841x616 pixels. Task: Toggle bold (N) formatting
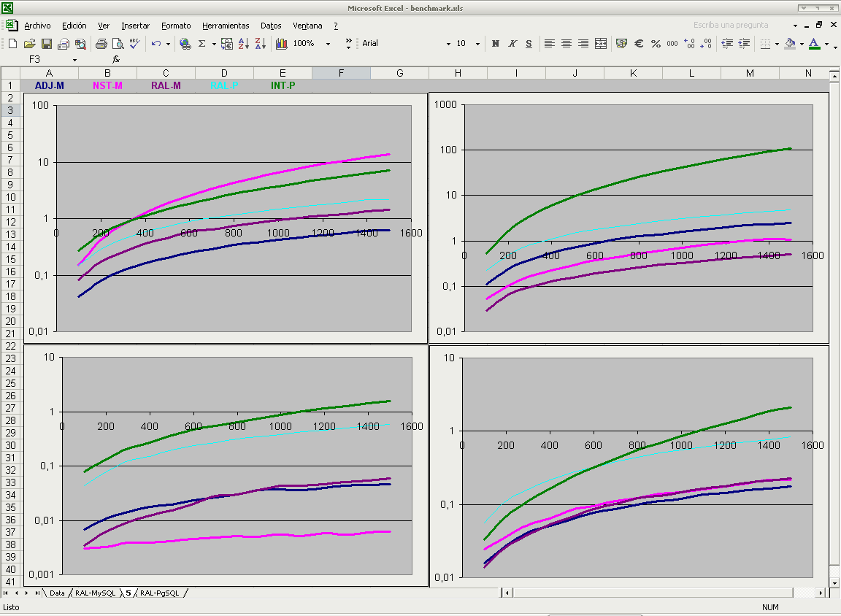[x=496, y=43]
